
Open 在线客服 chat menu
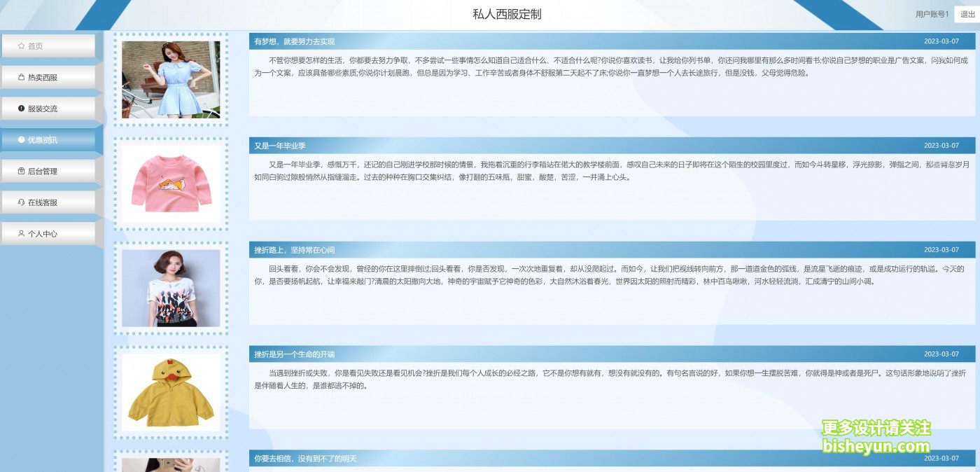coord(48,202)
